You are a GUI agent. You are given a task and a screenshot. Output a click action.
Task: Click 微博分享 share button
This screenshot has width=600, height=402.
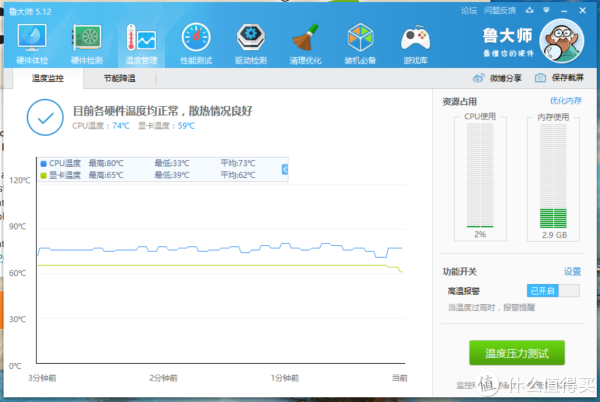click(505, 78)
